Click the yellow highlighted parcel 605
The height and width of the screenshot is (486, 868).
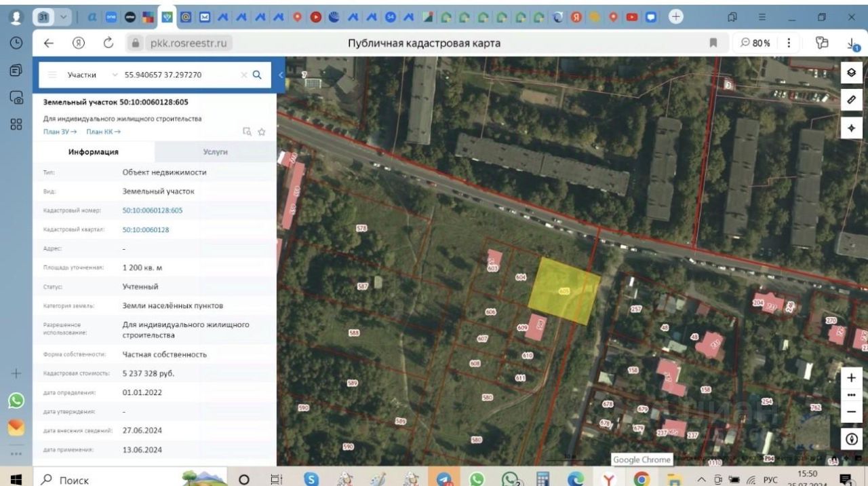click(x=565, y=291)
